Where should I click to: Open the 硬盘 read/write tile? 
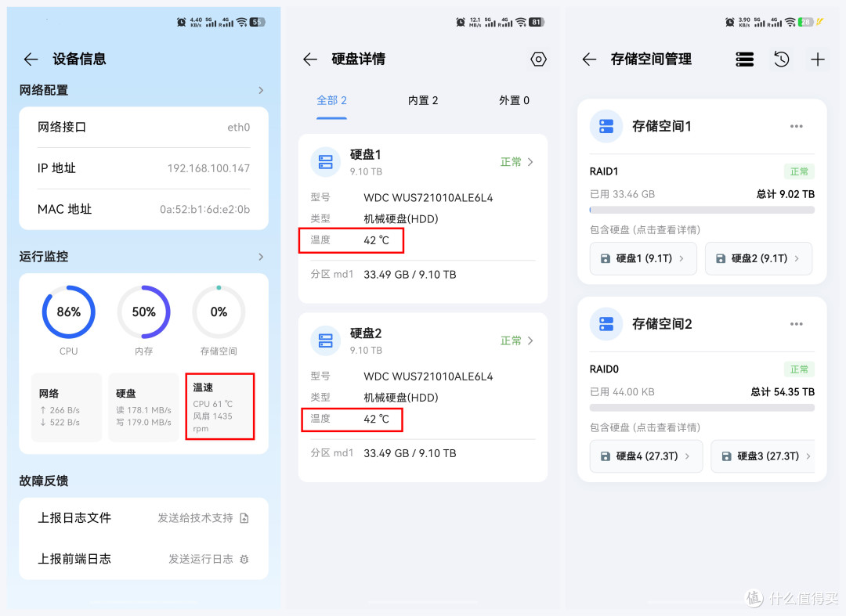click(143, 408)
